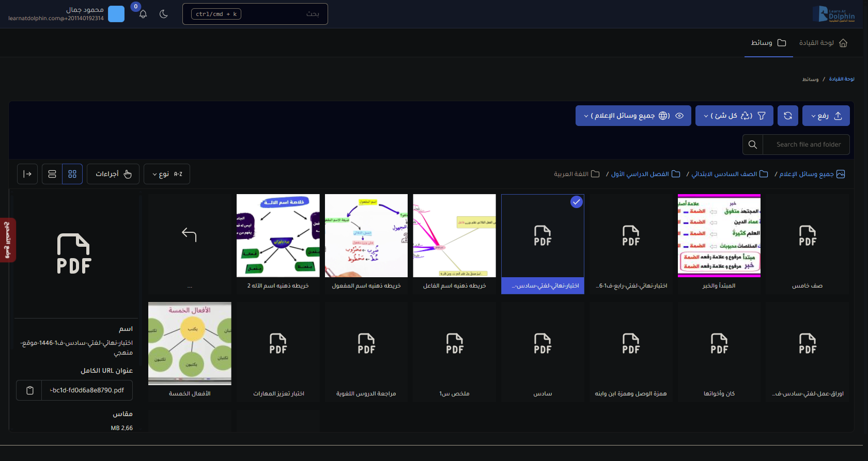Screen dimensions: 868x461
Task: Open the sort type A-Z dropdown
Action: tap(167, 174)
